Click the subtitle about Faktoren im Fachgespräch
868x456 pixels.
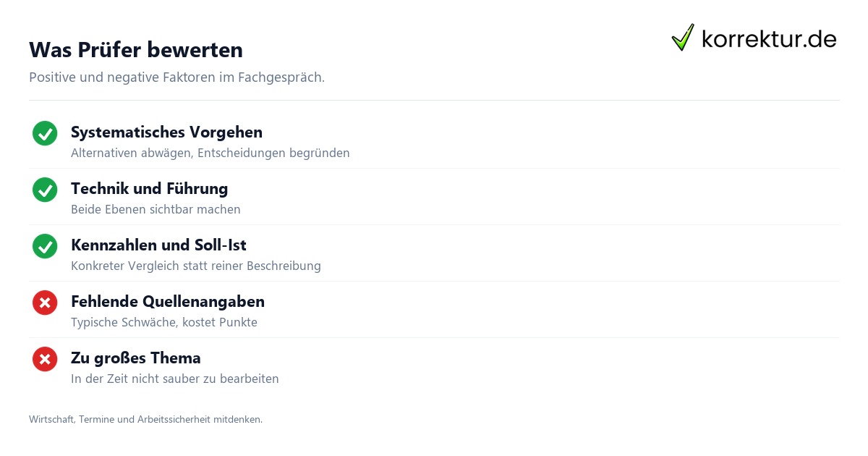[176, 77]
